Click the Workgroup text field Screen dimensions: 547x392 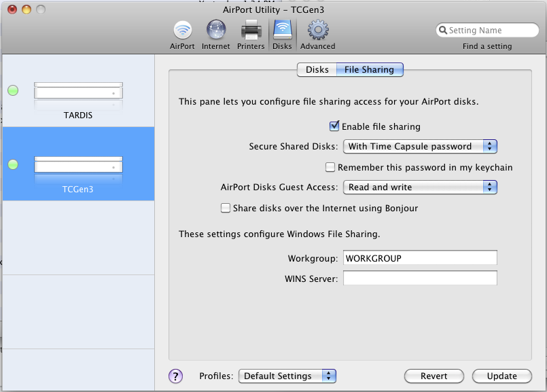click(420, 258)
